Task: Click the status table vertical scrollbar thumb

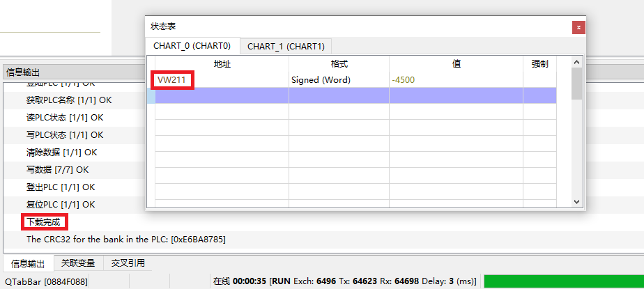Action: point(576,84)
